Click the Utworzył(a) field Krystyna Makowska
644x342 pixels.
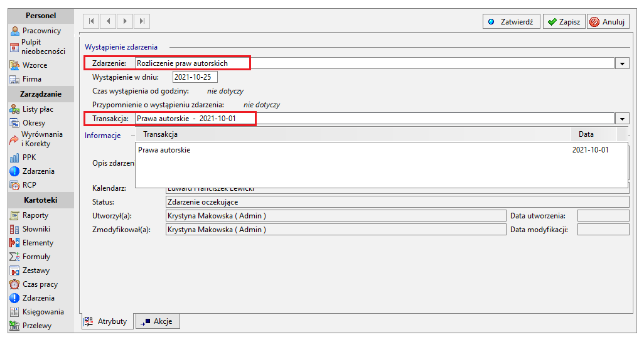[336, 216]
